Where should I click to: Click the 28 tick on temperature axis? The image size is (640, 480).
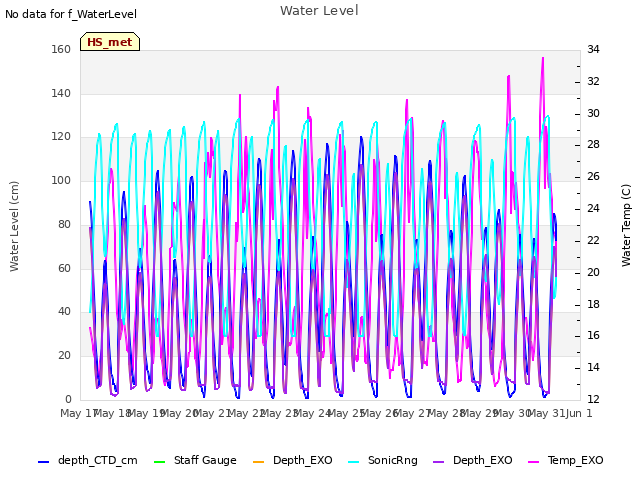pyautogui.click(x=593, y=144)
